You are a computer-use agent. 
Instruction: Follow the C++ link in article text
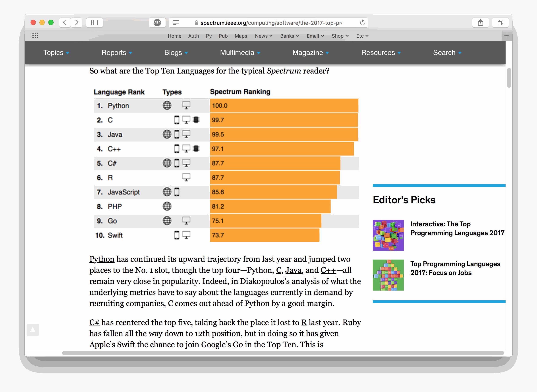328,270
